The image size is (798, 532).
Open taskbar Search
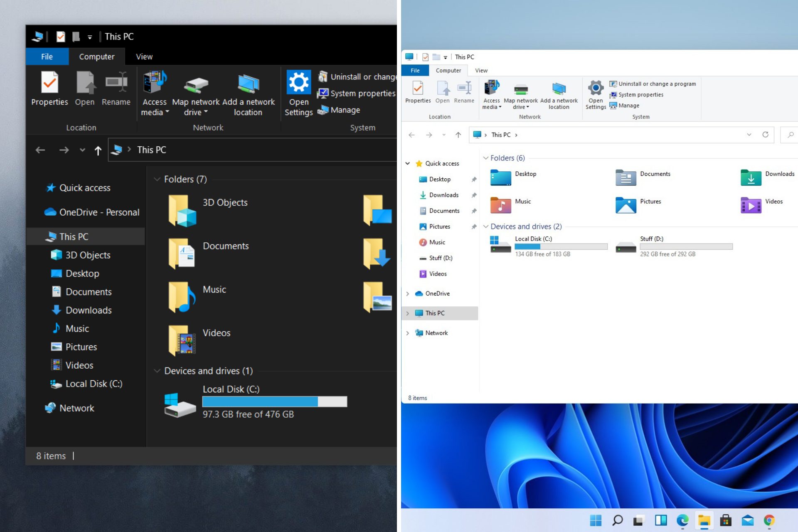617,520
